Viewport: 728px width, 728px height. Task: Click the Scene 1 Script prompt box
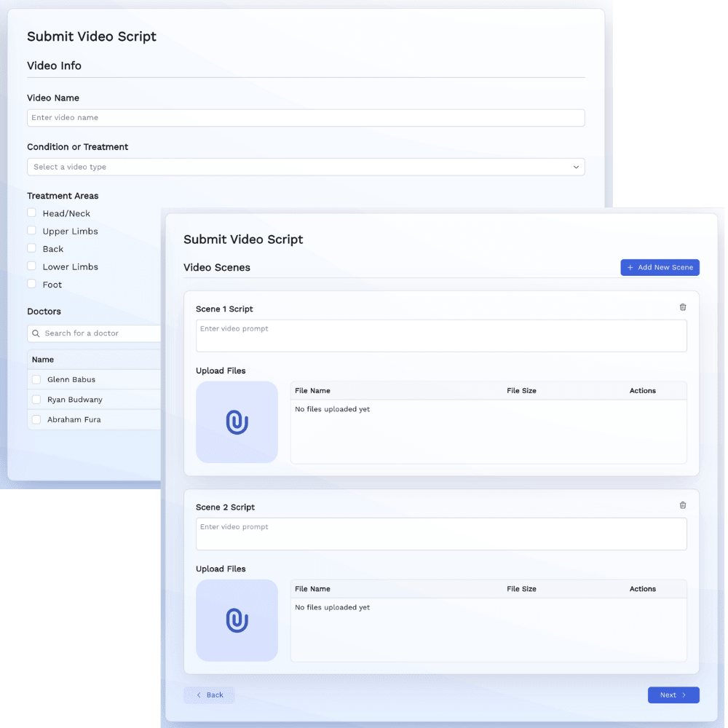point(441,336)
